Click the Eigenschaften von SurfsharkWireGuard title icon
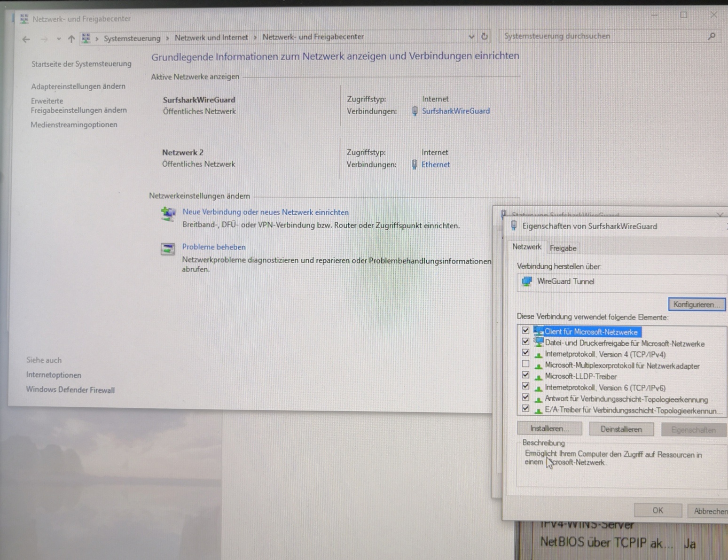728x560 pixels. coord(514,226)
